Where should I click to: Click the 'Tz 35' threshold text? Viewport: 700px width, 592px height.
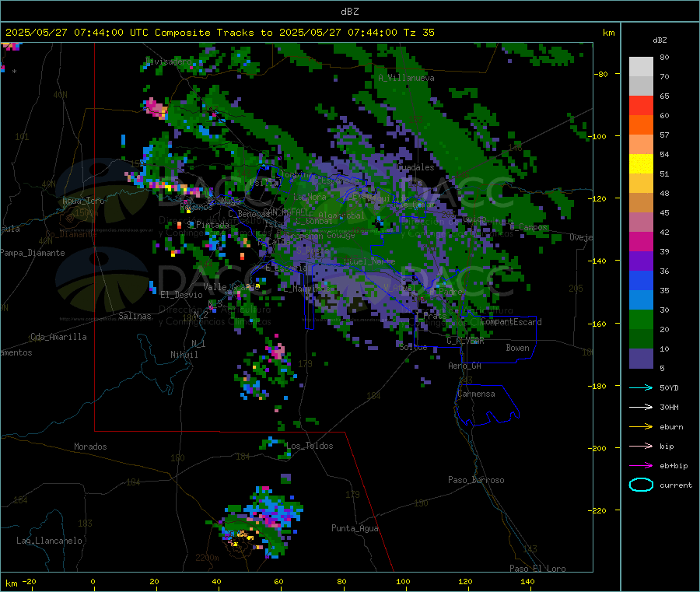coord(418,33)
